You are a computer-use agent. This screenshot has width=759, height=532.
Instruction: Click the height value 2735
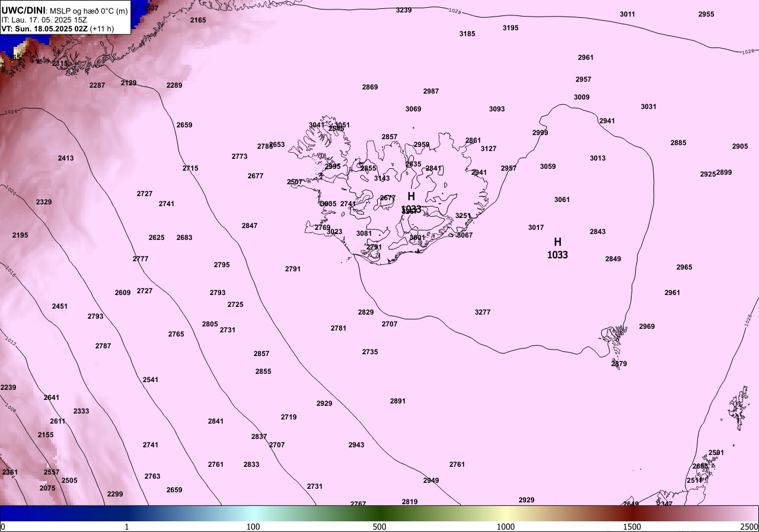tap(370, 352)
